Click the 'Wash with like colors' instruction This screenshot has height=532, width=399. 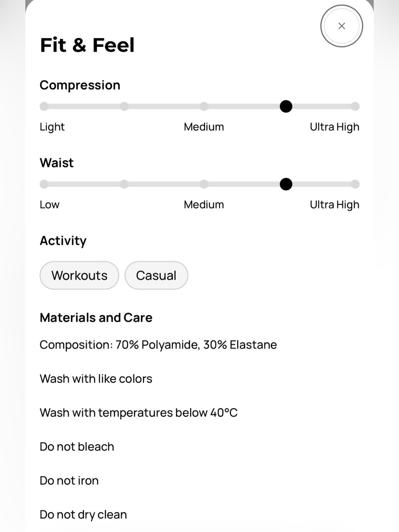[96, 379]
